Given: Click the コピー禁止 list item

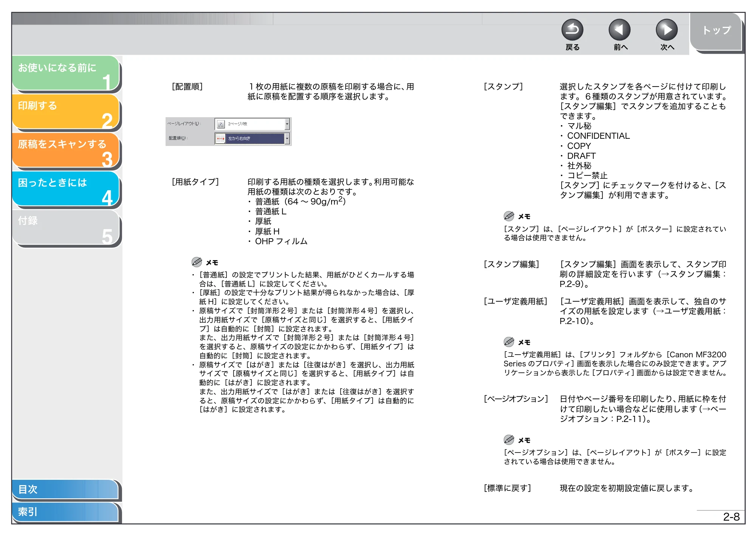Looking at the screenshot, I should tap(587, 175).
